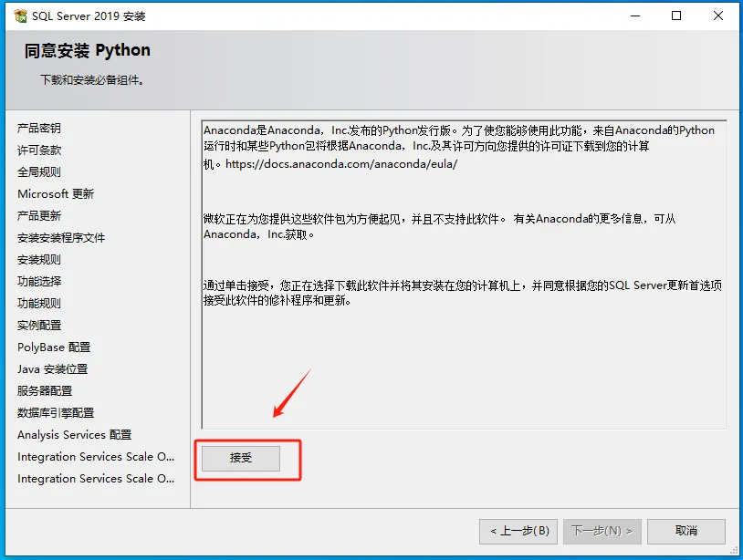The image size is (743, 560).
Task: Select 实例配置 step in sidebar
Action: pyautogui.click(x=39, y=326)
